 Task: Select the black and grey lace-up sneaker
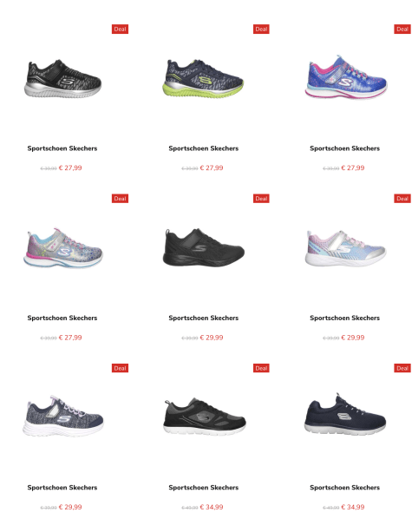click(205, 417)
